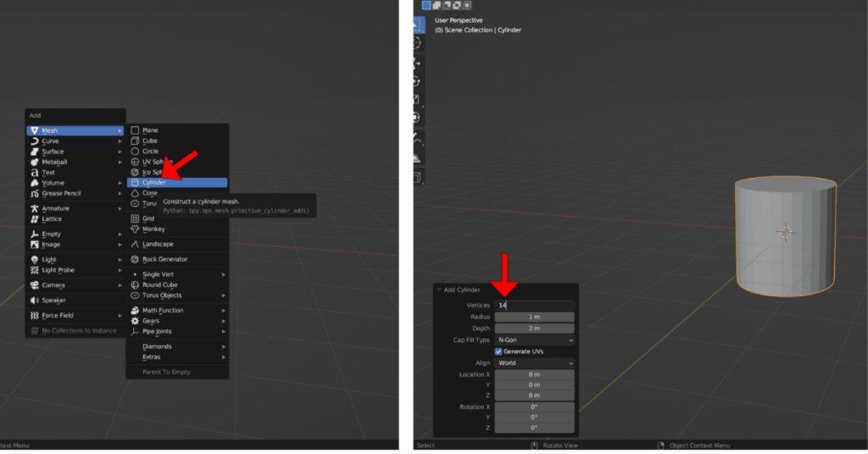The height and width of the screenshot is (454, 868).
Task: Choose the Plane mesh icon
Action: pos(135,130)
